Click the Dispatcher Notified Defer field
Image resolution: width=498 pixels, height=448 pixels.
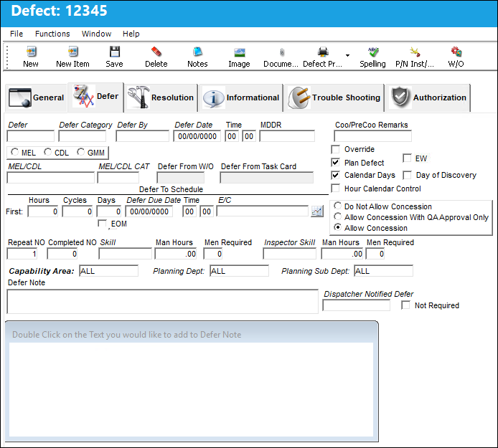357,305
